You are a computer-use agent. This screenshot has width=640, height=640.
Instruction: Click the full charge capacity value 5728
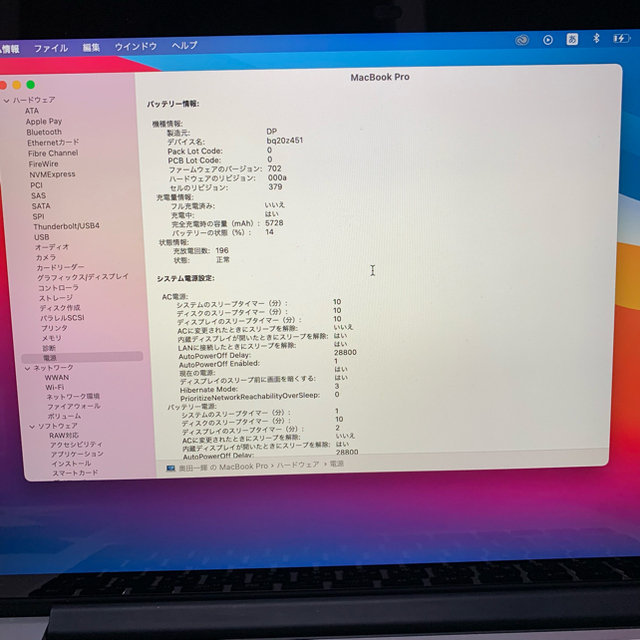coord(274,223)
